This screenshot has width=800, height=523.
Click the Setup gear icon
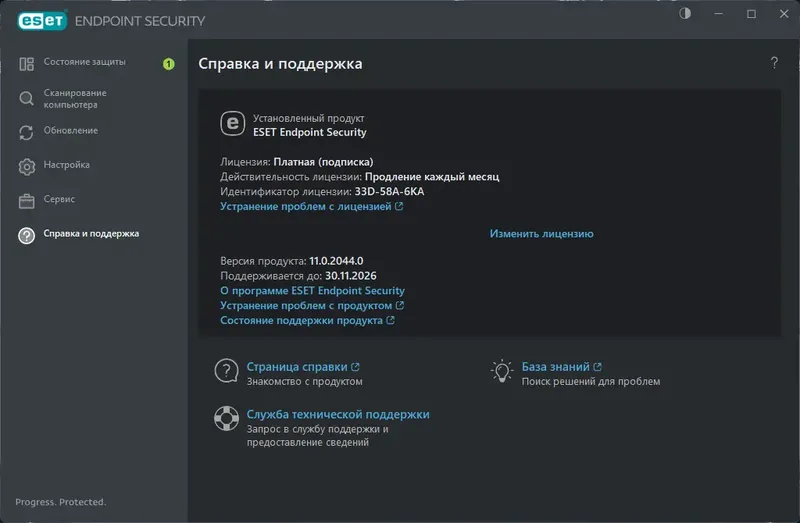[27, 166]
